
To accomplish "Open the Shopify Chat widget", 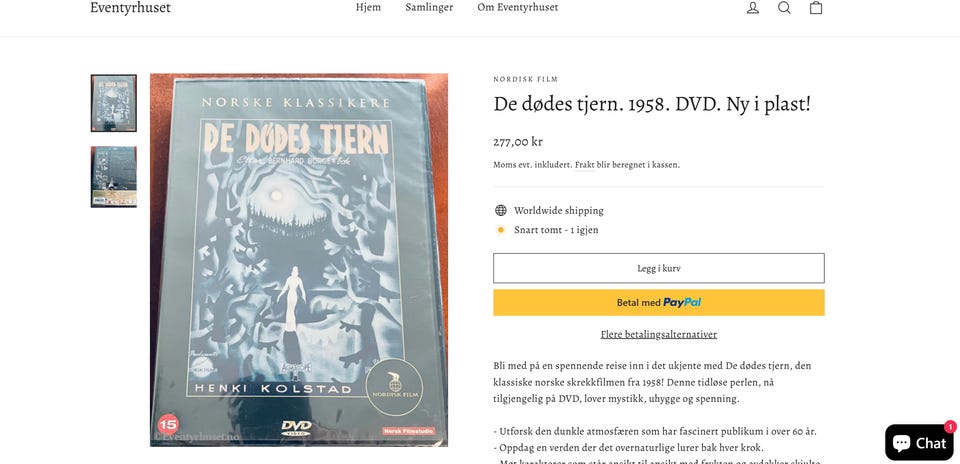I will coord(919,442).
